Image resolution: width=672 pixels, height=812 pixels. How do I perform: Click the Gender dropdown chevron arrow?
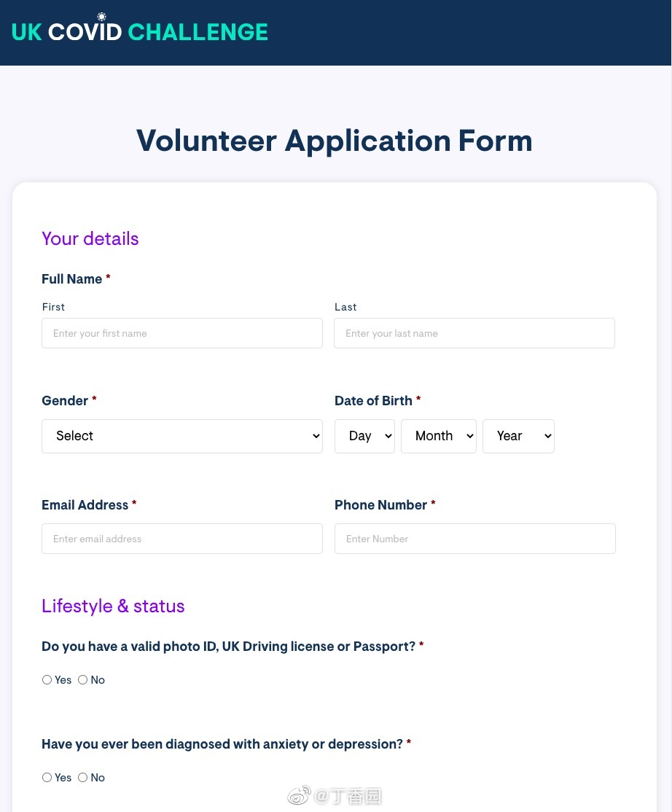pos(316,436)
